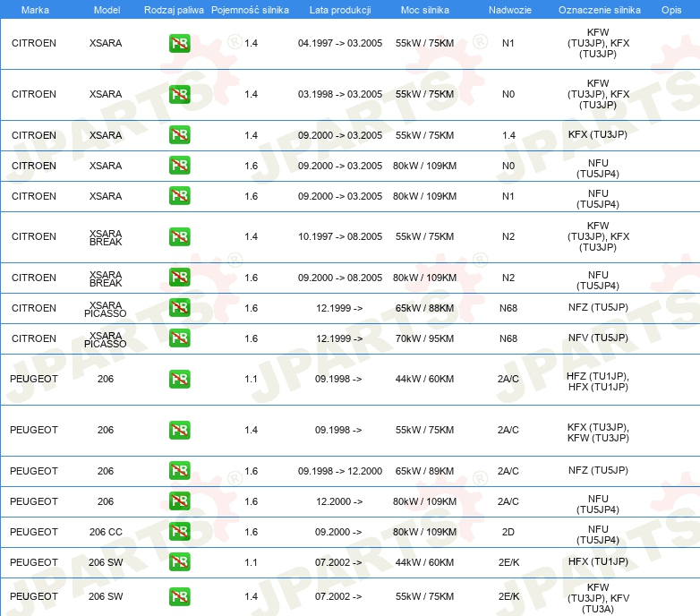Select the Lata produkcji column header
This screenshot has width=700, height=616.
coord(339,9)
